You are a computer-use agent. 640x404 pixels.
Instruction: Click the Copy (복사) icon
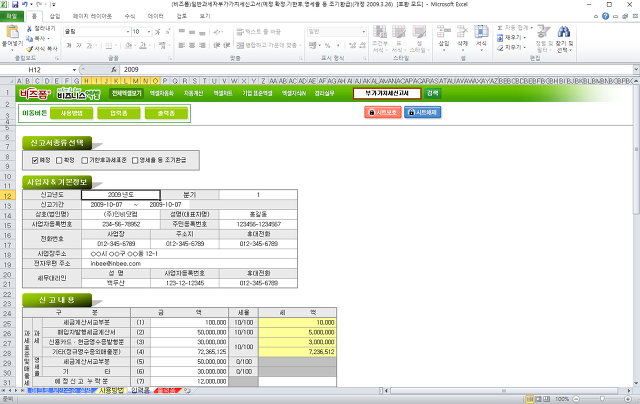(x=29, y=38)
